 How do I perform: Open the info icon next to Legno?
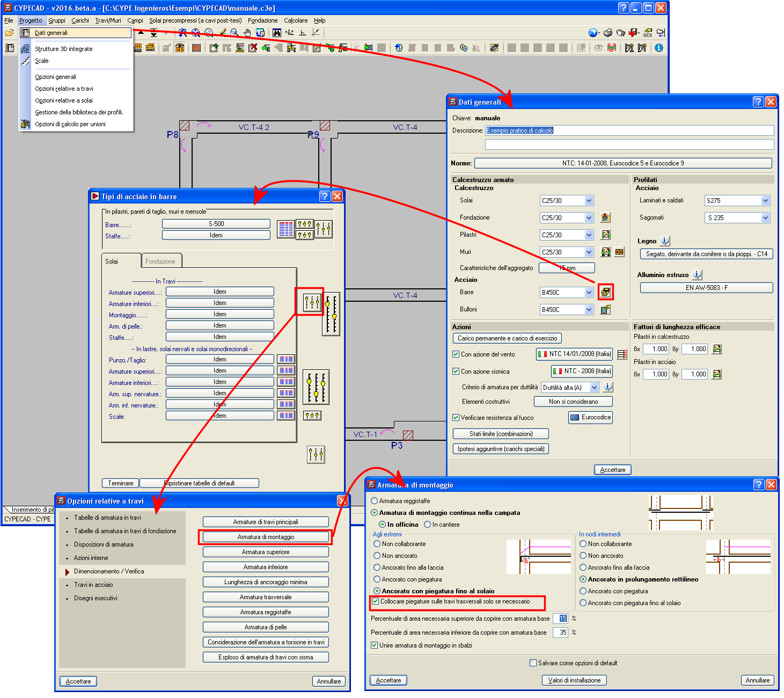[664, 241]
